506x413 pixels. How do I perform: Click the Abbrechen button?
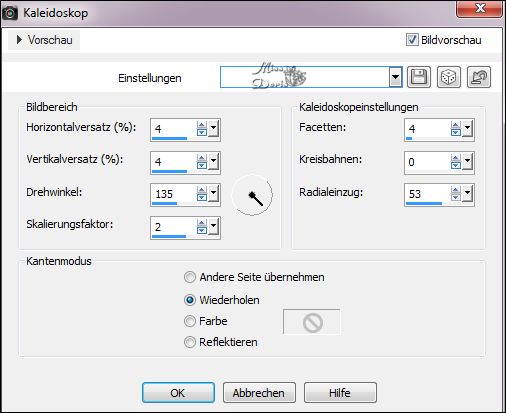click(259, 393)
